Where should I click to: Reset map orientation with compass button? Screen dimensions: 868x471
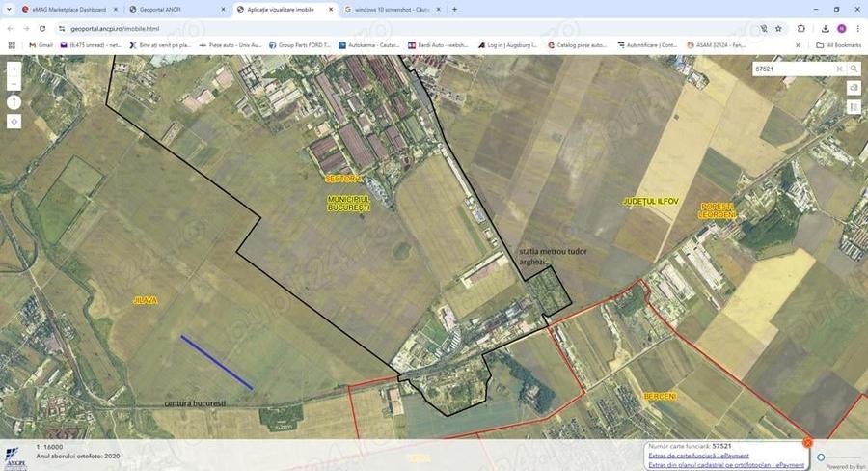coord(14,102)
